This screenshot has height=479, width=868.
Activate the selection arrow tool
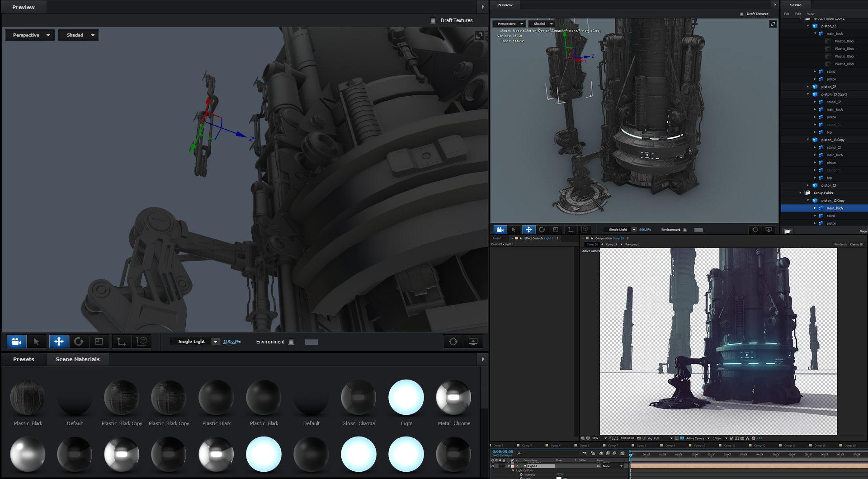click(x=37, y=342)
